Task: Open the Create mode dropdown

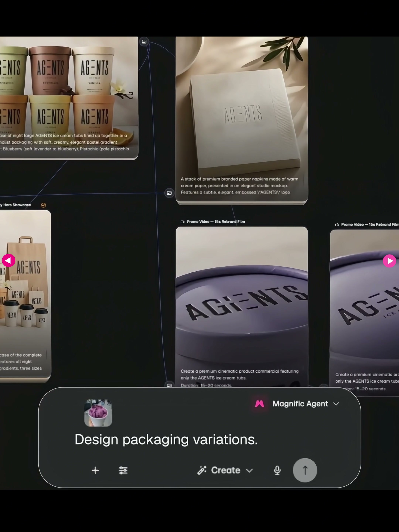Action: pos(225,470)
